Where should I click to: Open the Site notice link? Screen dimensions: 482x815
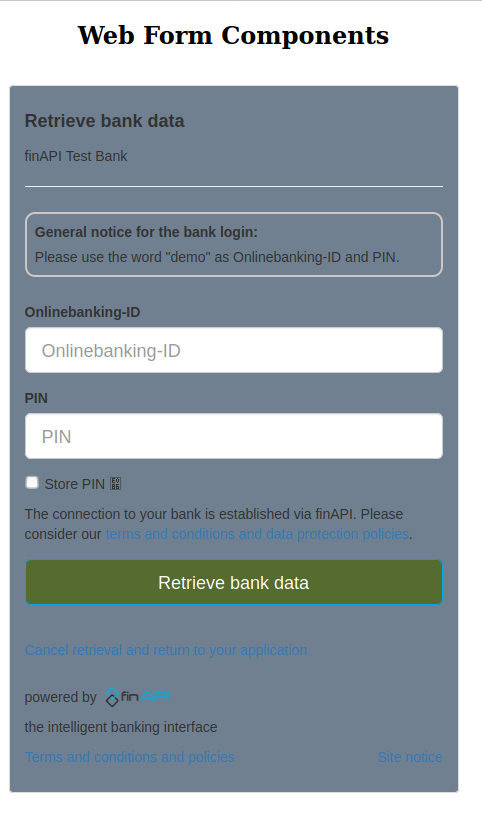(410, 757)
